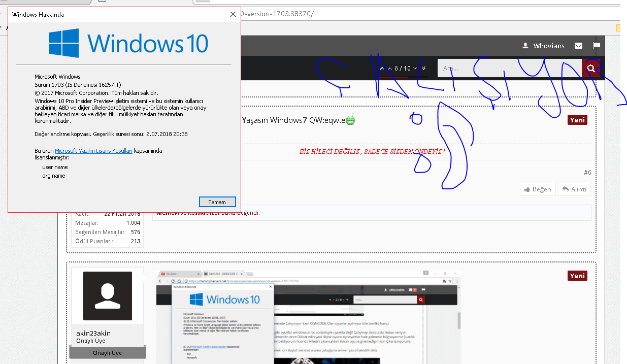Open the inbox envelope icon

tap(578, 46)
